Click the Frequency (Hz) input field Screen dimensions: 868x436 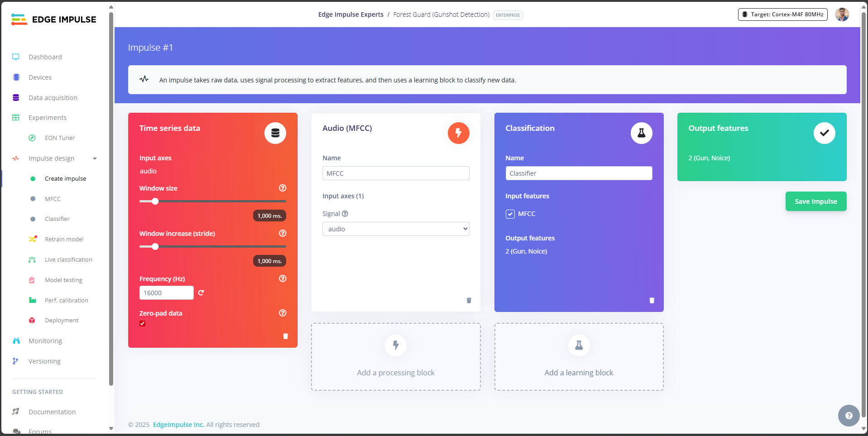click(x=167, y=293)
